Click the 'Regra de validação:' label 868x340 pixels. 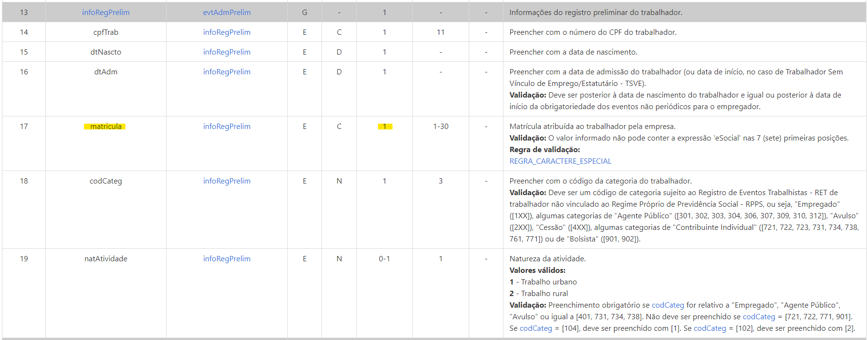545,150
